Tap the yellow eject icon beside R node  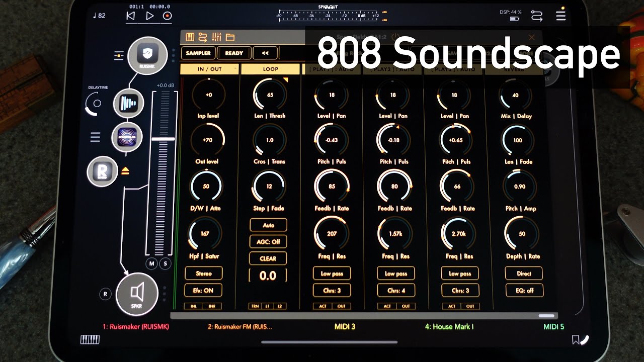pos(125,171)
